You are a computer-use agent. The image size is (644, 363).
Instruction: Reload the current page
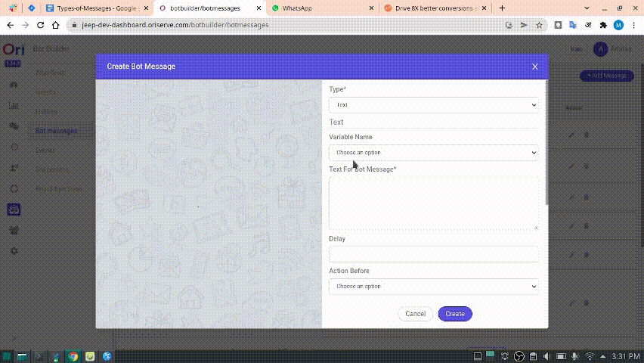coord(40,25)
